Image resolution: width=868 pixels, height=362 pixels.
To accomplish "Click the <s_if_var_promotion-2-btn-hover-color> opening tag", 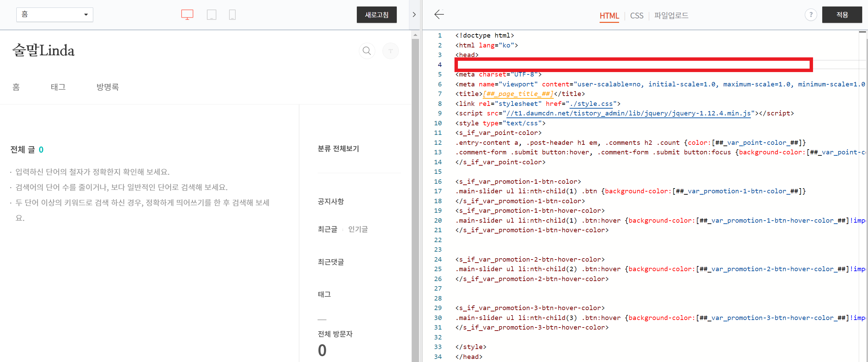I will [530, 260].
